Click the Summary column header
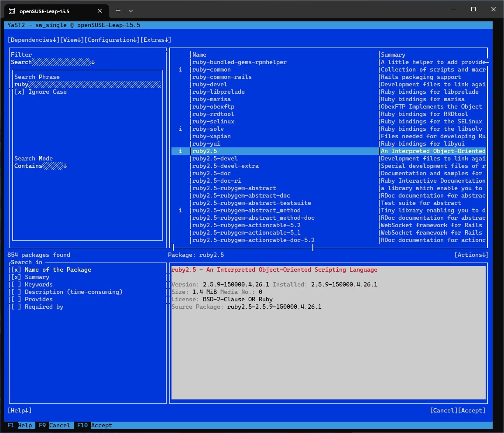 (393, 55)
